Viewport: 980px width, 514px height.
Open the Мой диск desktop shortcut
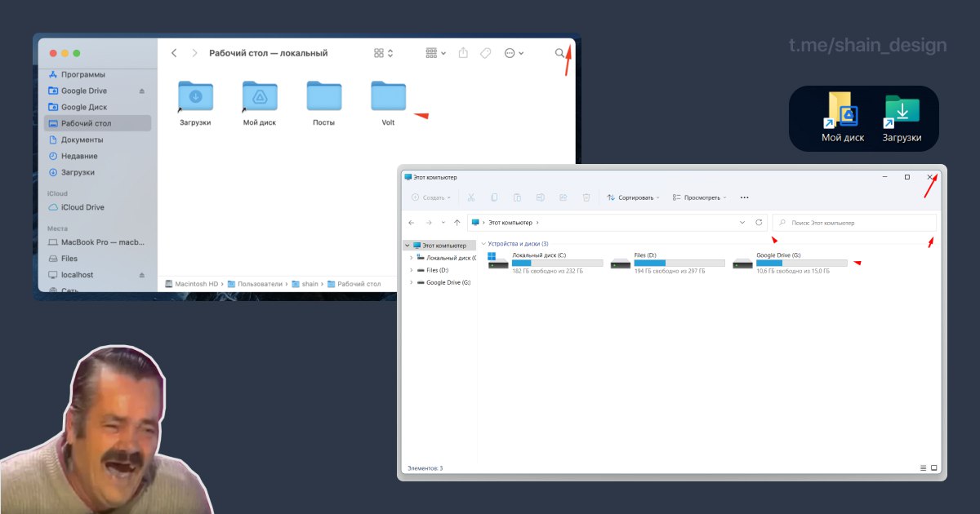click(843, 117)
